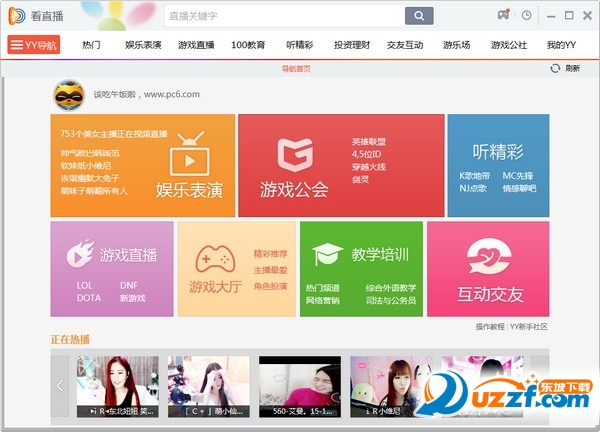Click 情感聊吧 in 听精彩 tile
The width and height of the screenshot is (600, 432).
click(x=520, y=189)
